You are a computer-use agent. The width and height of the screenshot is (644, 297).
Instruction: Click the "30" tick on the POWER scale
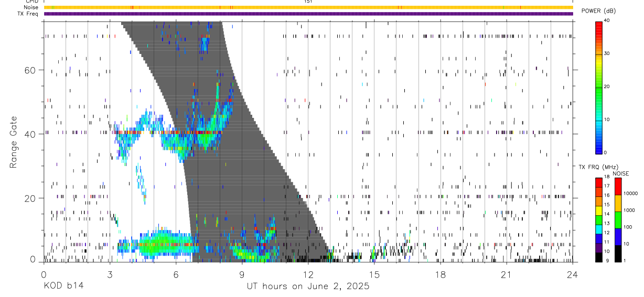[x=608, y=53]
